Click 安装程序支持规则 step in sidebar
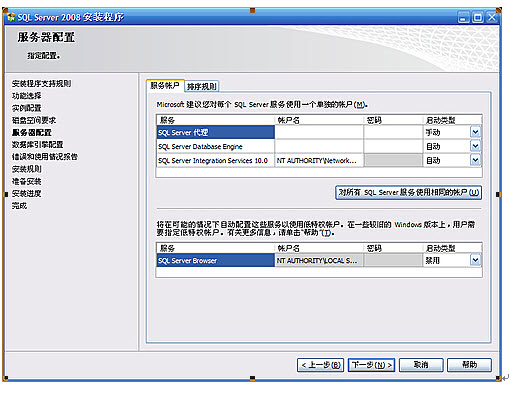The image size is (511, 393). click(x=41, y=83)
